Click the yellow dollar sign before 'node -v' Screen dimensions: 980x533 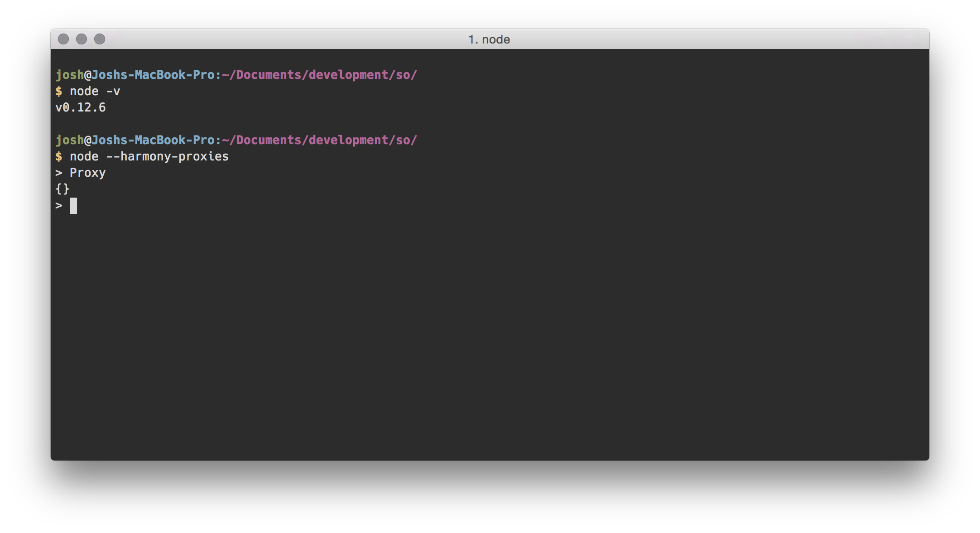point(59,91)
